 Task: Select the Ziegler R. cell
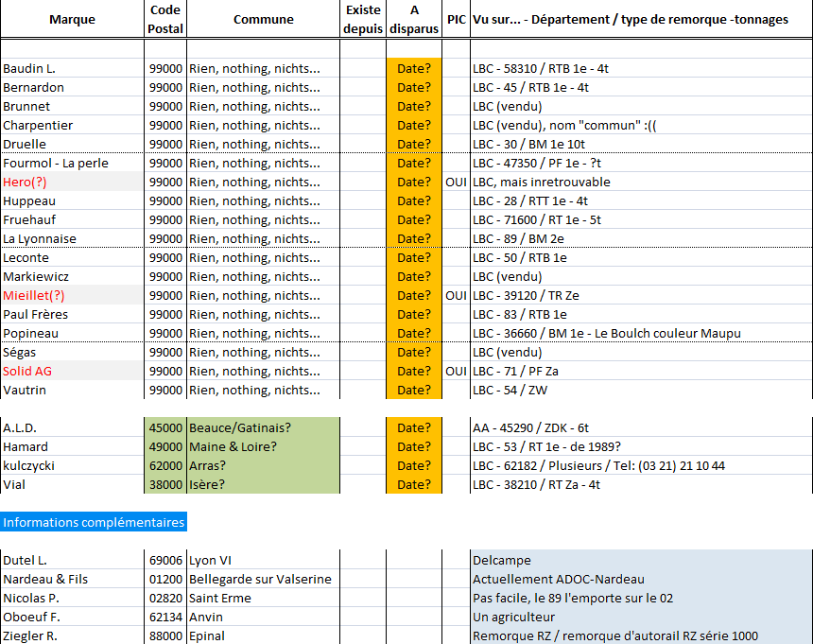72,635
